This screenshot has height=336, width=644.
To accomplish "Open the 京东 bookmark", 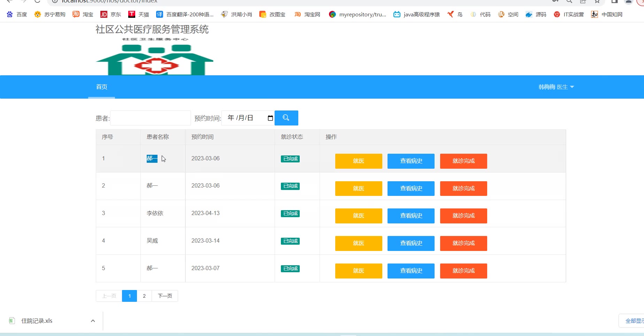I will (111, 14).
